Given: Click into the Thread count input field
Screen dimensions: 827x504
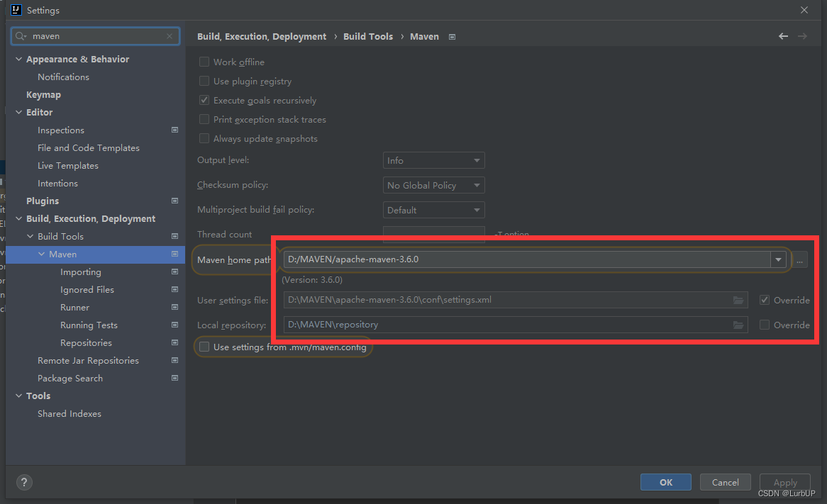Looking at the screenshot, I should point(433,234).
